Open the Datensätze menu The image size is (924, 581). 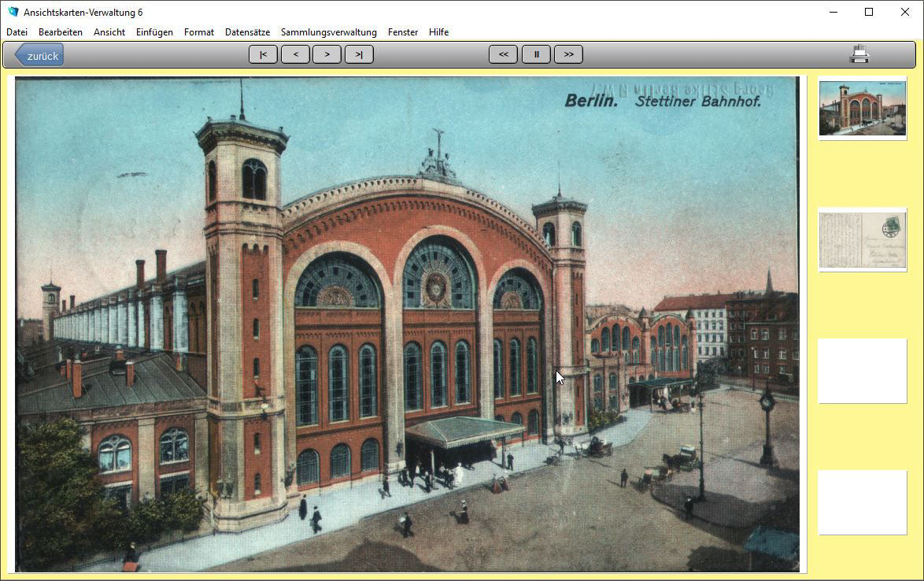[x=247, y=32]
